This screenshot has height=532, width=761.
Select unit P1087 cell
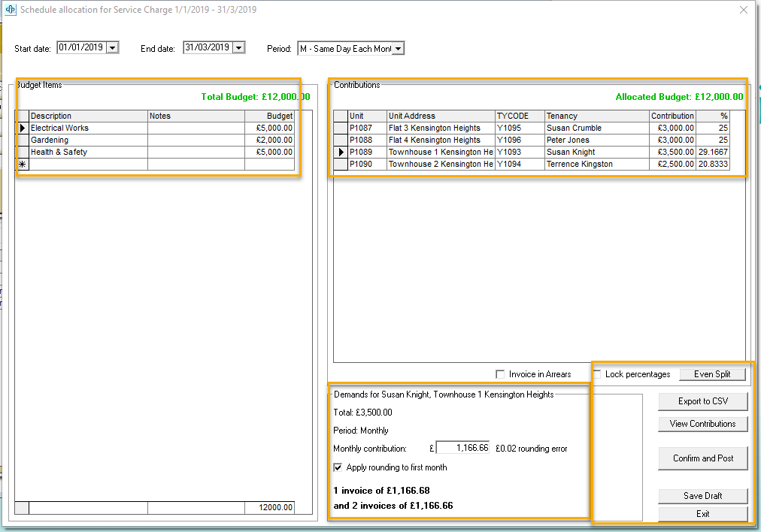[x=368, y=128]
